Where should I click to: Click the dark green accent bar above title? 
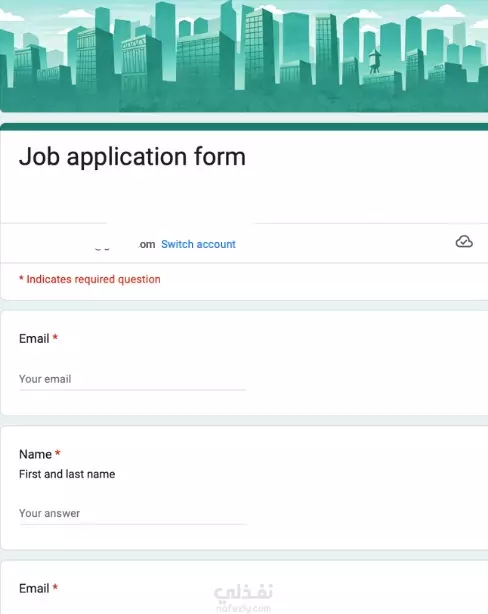point(244,126)
